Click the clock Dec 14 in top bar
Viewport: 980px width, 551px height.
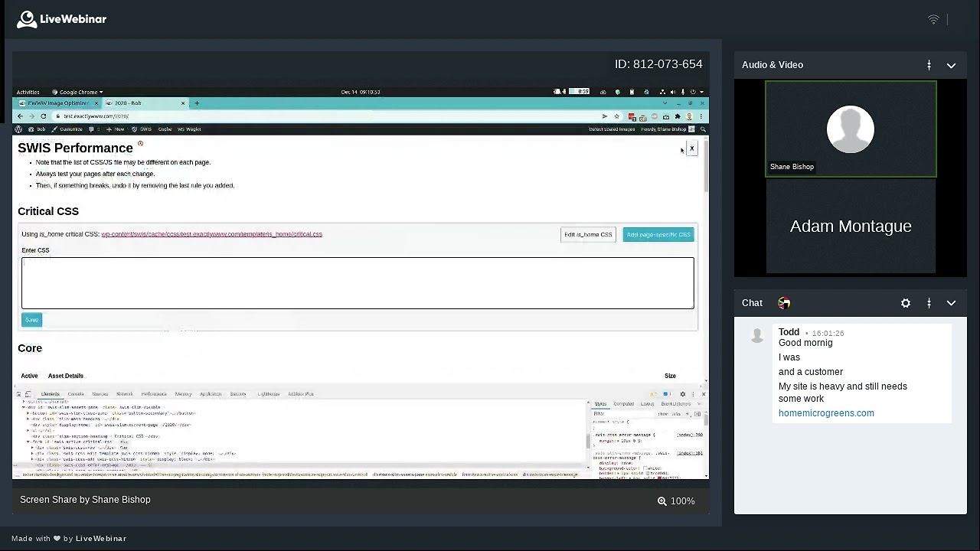pyautogui.click(x=361, y=92)
